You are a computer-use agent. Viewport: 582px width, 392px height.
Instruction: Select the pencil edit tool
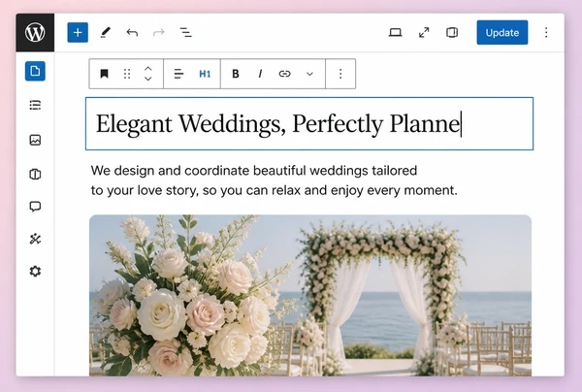point(106,33)
